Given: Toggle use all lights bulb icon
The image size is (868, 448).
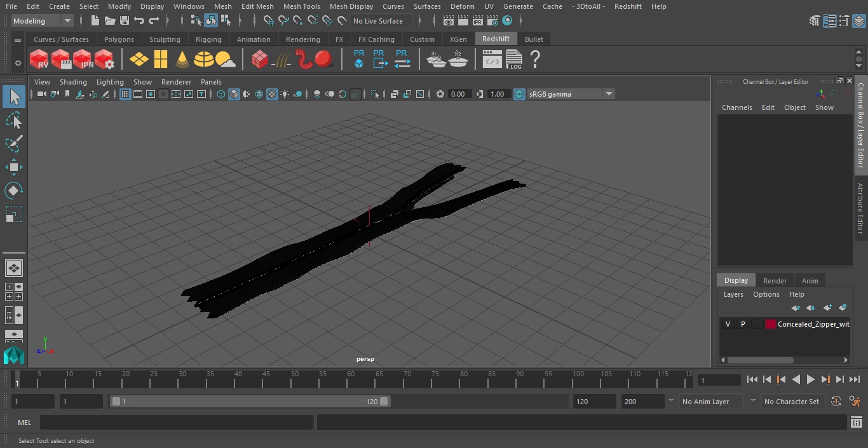Looking at the screenshot, I should click(285, 94).
